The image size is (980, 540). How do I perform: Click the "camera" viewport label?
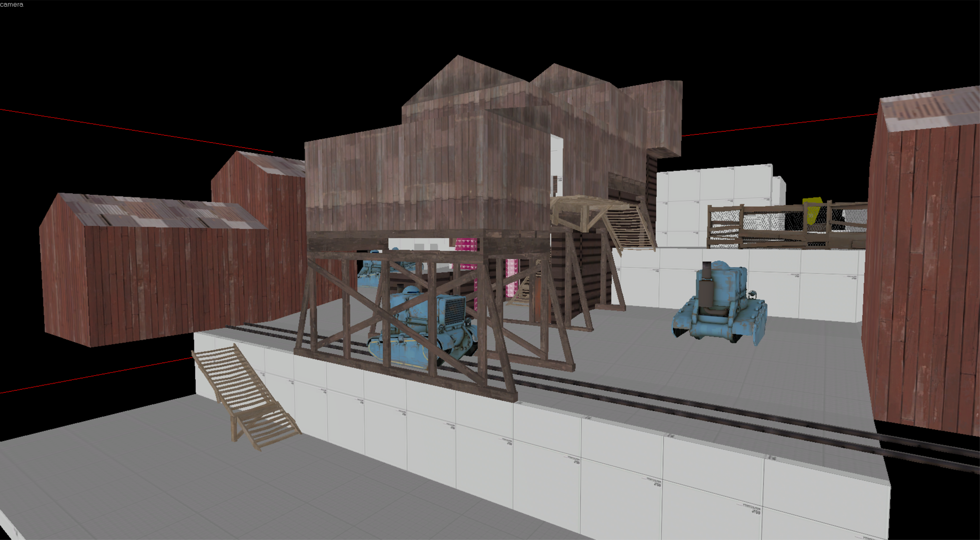pos(12,4)
